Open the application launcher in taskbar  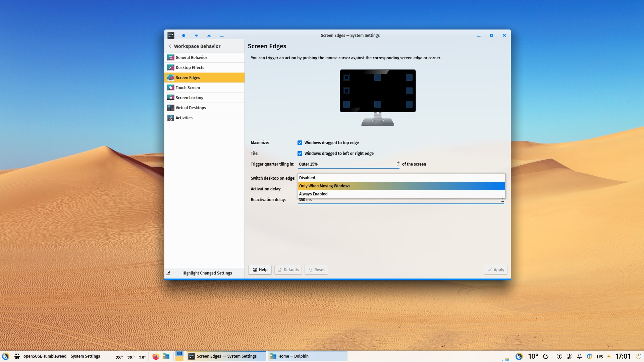5,356
